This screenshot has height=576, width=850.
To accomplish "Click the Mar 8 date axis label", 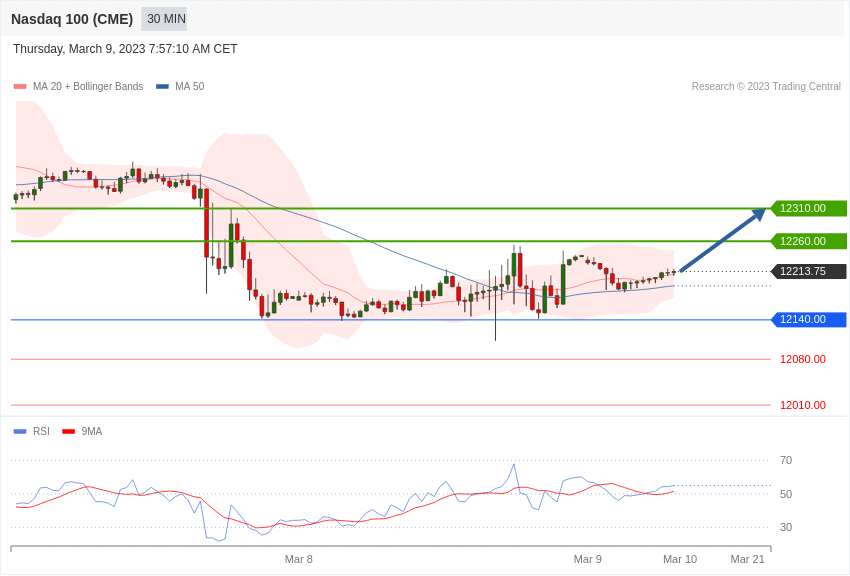I will (299, 559).
